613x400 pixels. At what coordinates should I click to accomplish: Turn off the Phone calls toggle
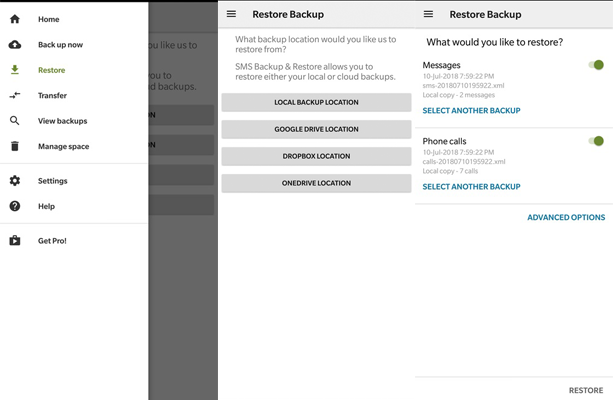pyautogui.click(x=596, y=141)
